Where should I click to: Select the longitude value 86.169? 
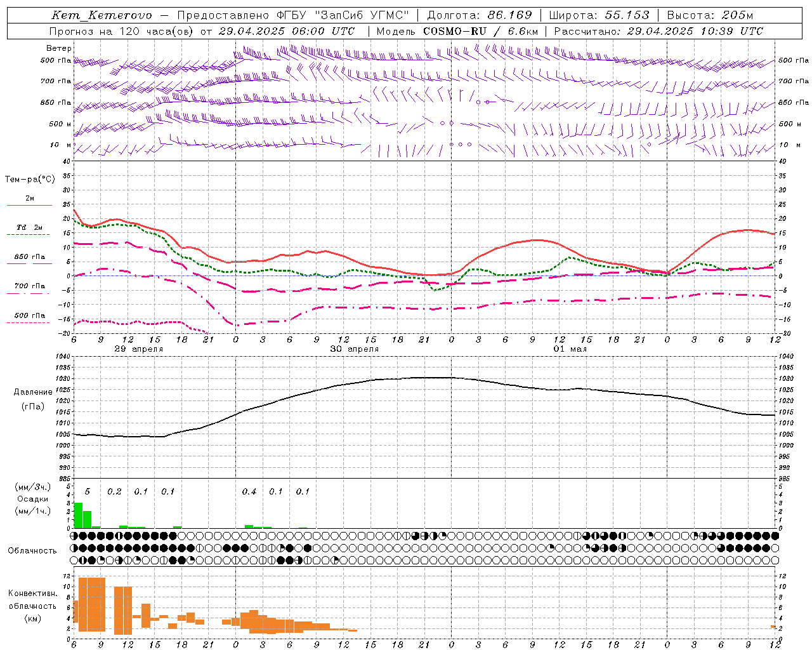point(509,15)
